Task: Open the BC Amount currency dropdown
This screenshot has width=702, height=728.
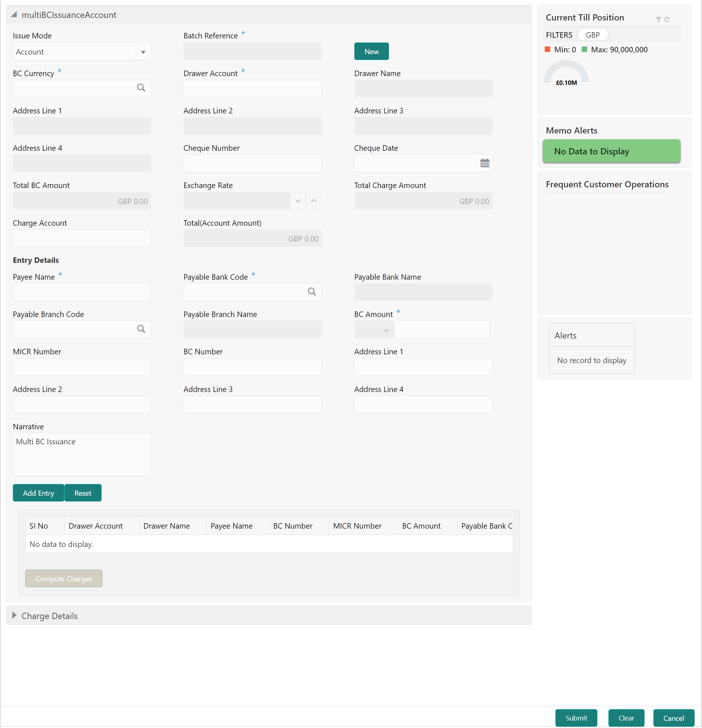Action: 386,331
